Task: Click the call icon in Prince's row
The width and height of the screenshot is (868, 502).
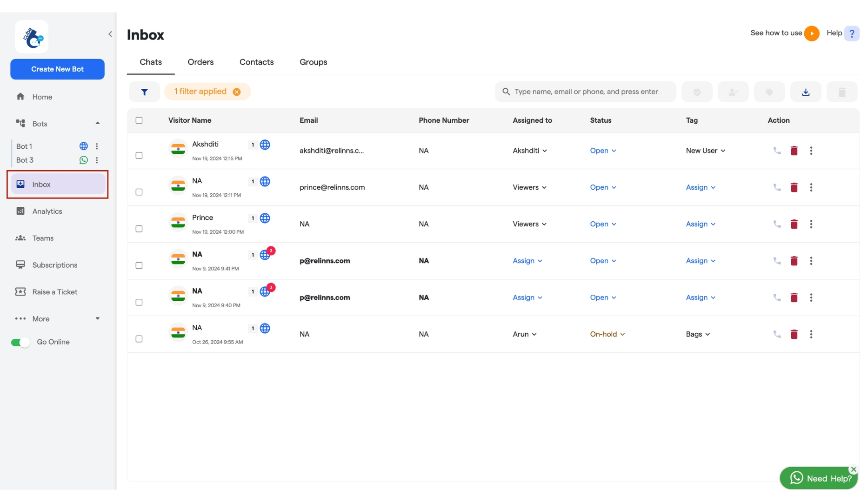Action: (777, 224)
